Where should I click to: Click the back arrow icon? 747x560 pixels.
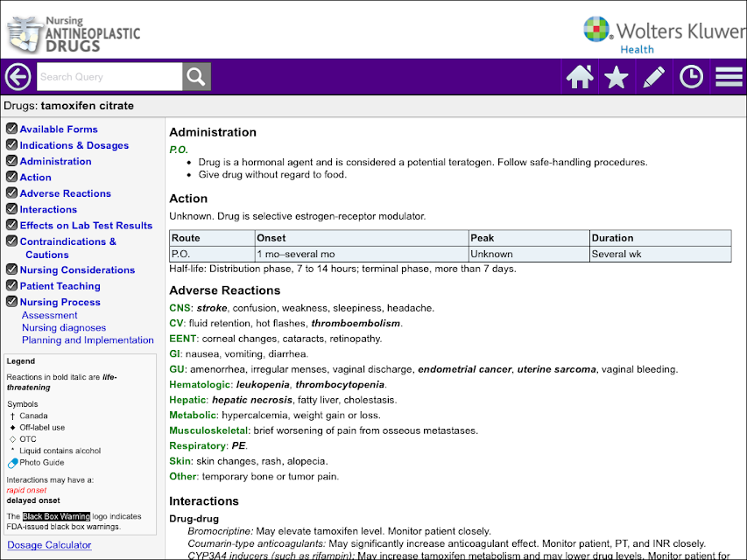(x=18, y=77)
